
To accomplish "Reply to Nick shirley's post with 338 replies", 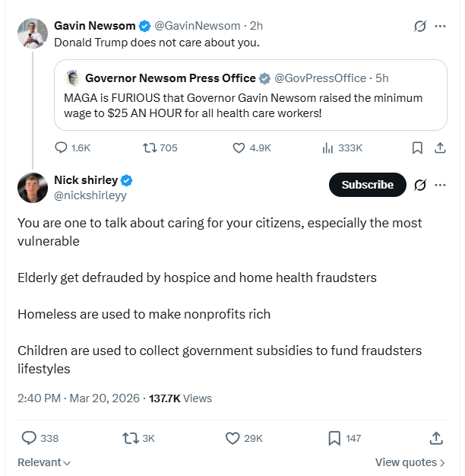I will pyautogui.click(x=40, y=438).
